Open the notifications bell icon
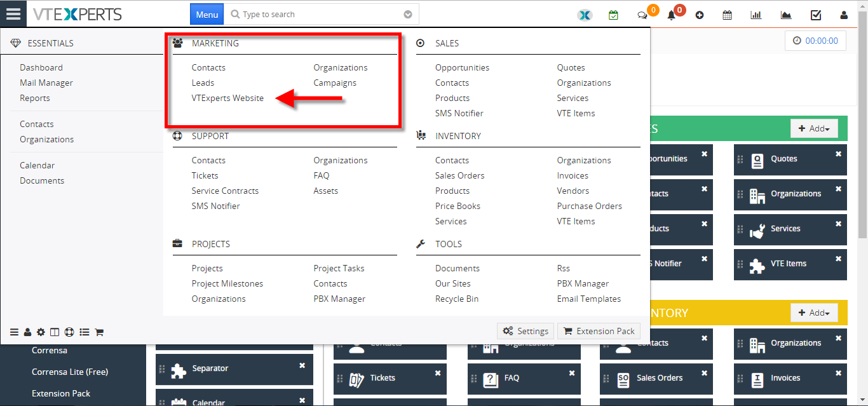868x406 pixels. point(672,15)
